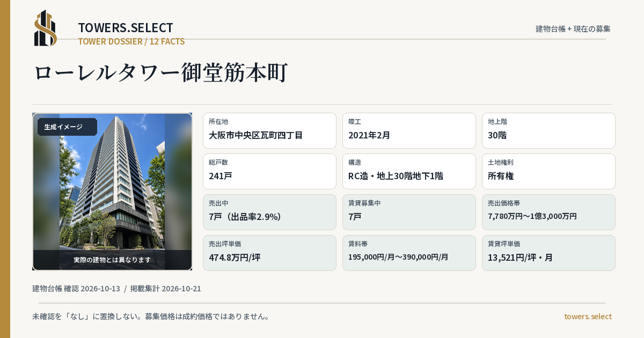Click the 総戸数 241戸 card
Screen dimensions: 644x338
coord(269,171)
